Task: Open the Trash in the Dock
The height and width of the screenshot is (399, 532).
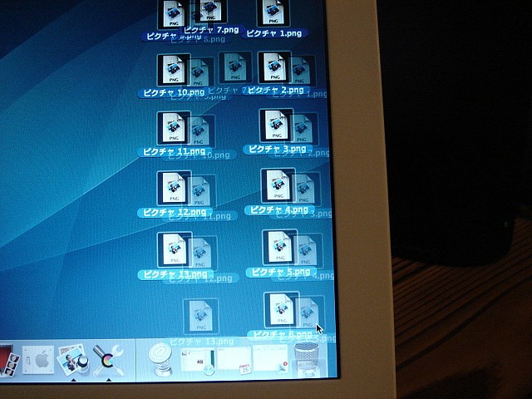Action: 306,359
